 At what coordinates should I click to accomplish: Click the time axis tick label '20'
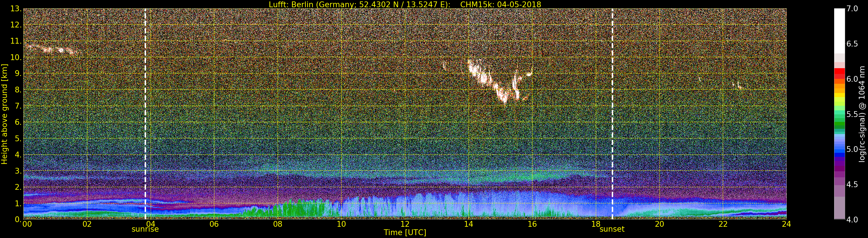point(659,224)
